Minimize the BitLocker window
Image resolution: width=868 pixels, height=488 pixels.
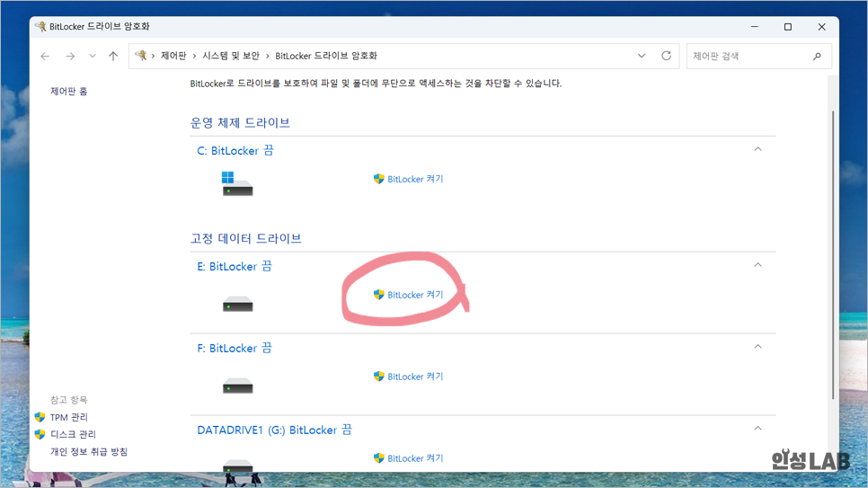point(755,27)
